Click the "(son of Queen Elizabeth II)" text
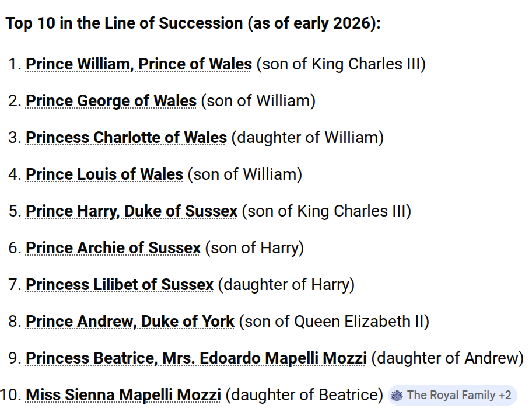Screen dimensions: 532x419 [334, 322]
